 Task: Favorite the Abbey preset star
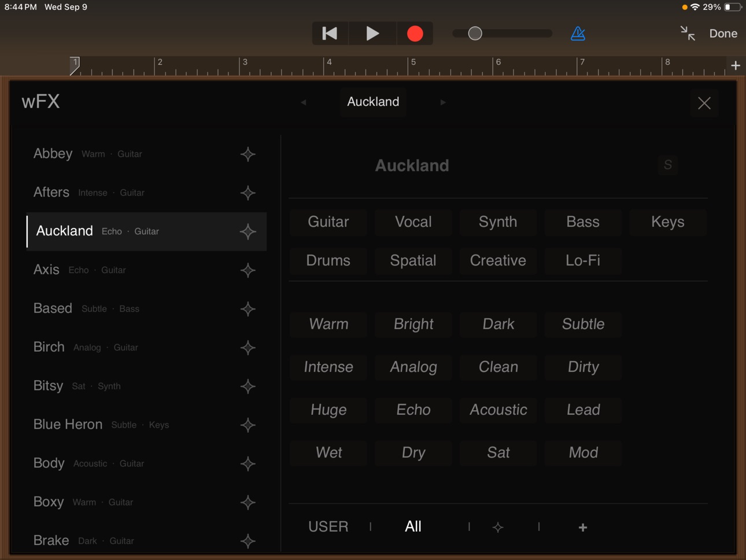pos(248,154)
